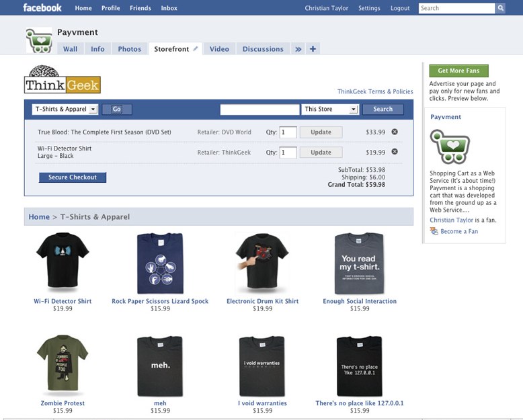The height and width of the screenshot is (420, 523).
Task: Click Rock Paper Scissors Lizard Spock shirt image
Action: pyautogui.click(x=160, y=263)
